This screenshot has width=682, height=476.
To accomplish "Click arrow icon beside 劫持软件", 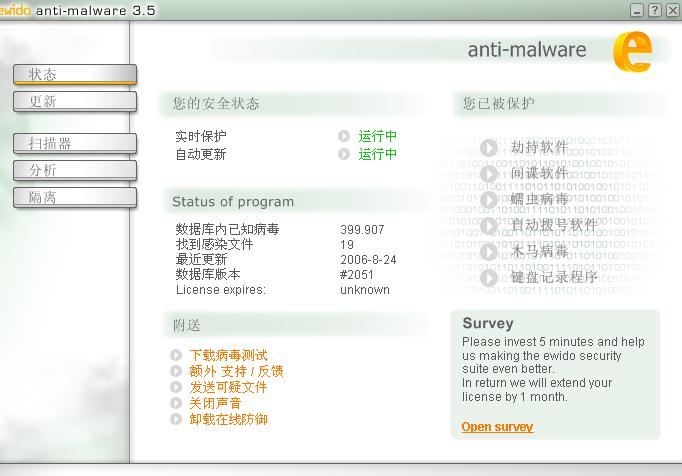I will (489, 148).
